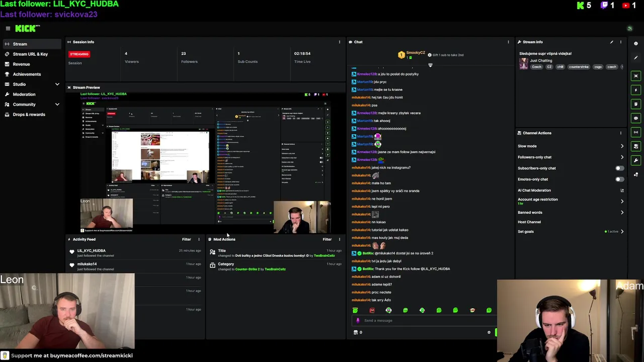
Task: Click the stream preview video
Action: [205, 162]
